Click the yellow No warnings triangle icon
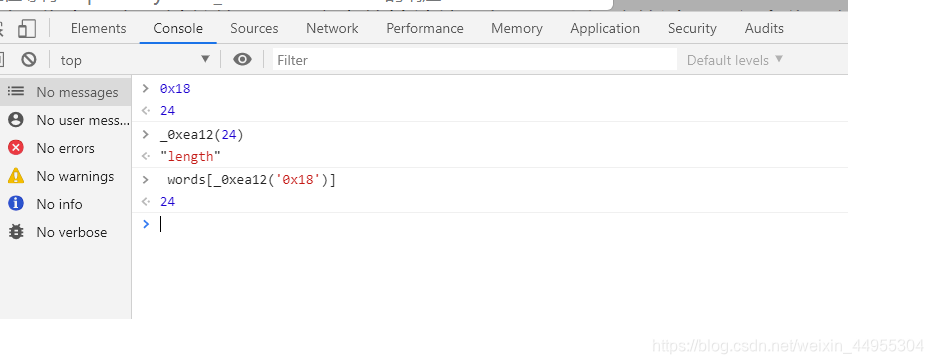This screenshot has height=364, width=933. (x=16, y=175)
